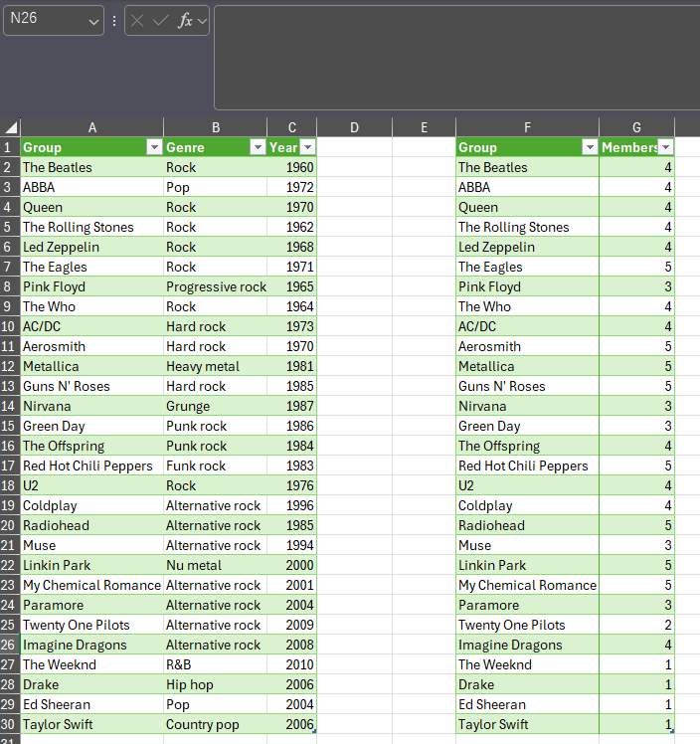Click Country pop genre cell

216,724
